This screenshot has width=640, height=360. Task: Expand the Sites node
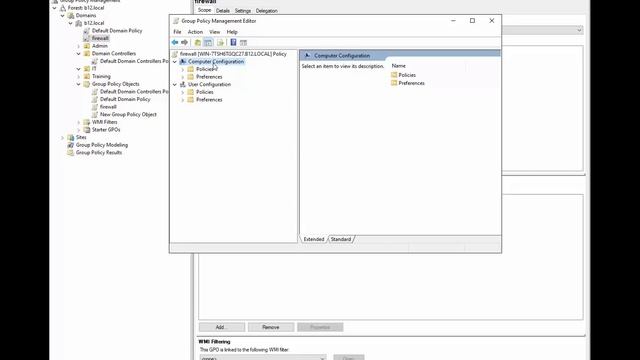(x=63, y=138)
